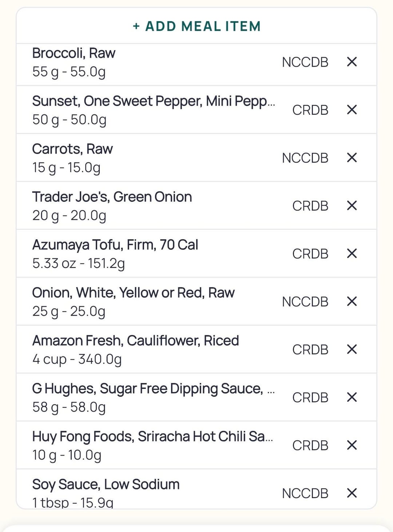The image size is (393, 532).
Task: Open Soy Sauce, Low Sodium item
Action: 106,492
